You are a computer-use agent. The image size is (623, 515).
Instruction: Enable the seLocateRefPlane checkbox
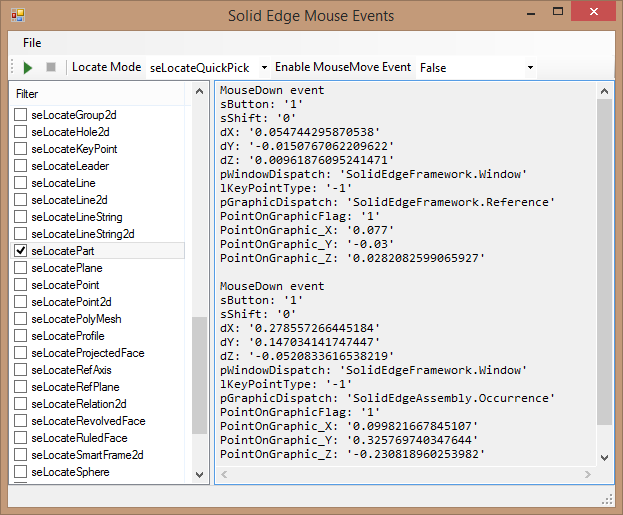pos(21,387)
